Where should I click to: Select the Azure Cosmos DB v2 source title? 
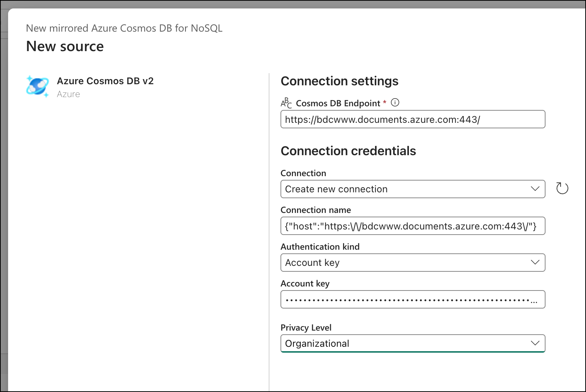click(105, 81)
